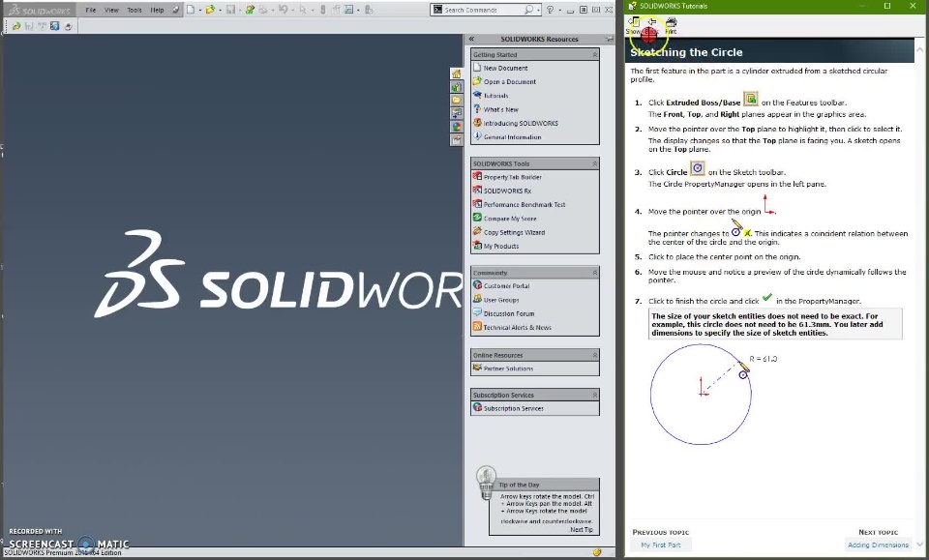This screenshot has width=929, height=560.
Task: Click the Help question mark icon
Action: [x=550, y=10]
